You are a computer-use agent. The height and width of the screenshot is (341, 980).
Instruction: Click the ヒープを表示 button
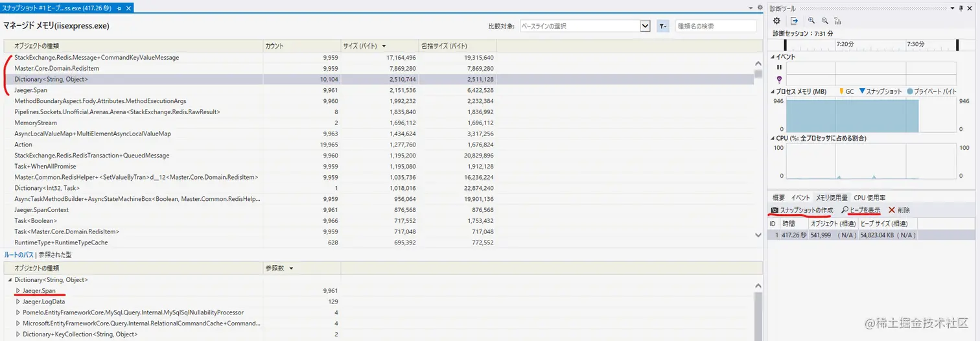click(x=861, y=210)
